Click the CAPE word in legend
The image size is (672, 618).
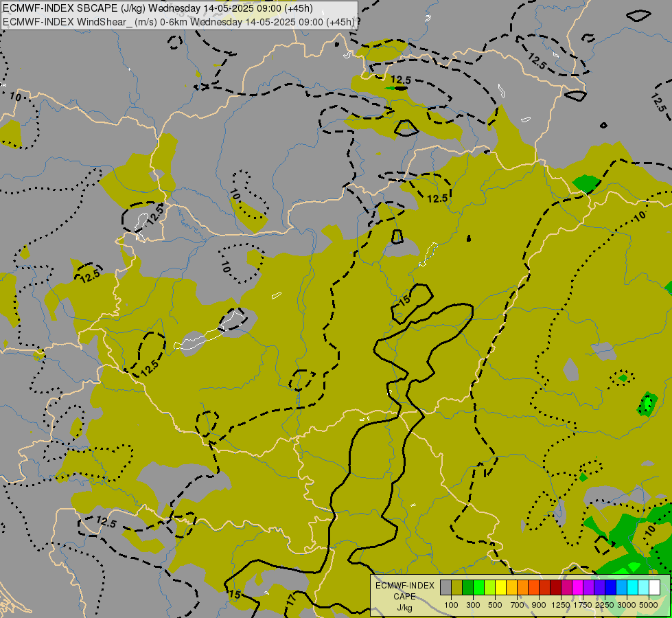[x=404, y=597]
